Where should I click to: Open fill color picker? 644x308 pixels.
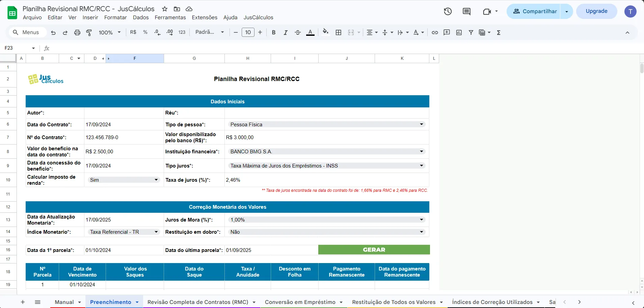pyautogui.click(x=325, y=32)
